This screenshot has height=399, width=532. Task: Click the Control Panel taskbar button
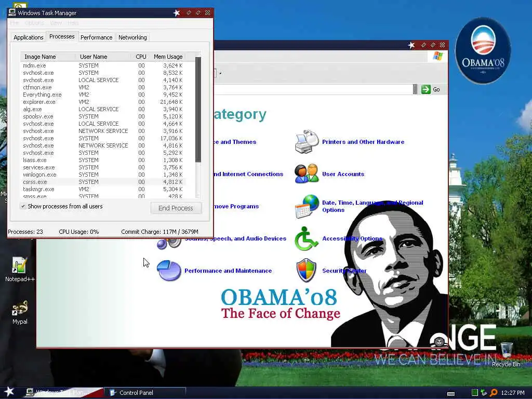tap(145, 393)
